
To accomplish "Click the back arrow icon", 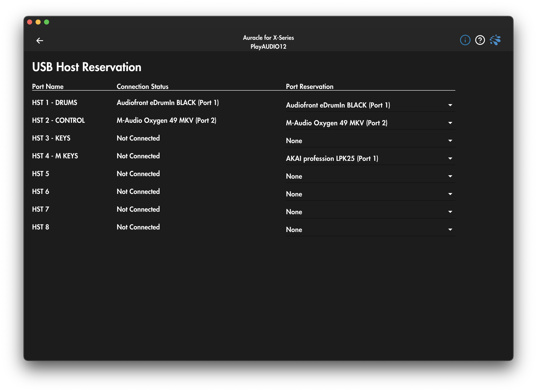I will (40, 41).
